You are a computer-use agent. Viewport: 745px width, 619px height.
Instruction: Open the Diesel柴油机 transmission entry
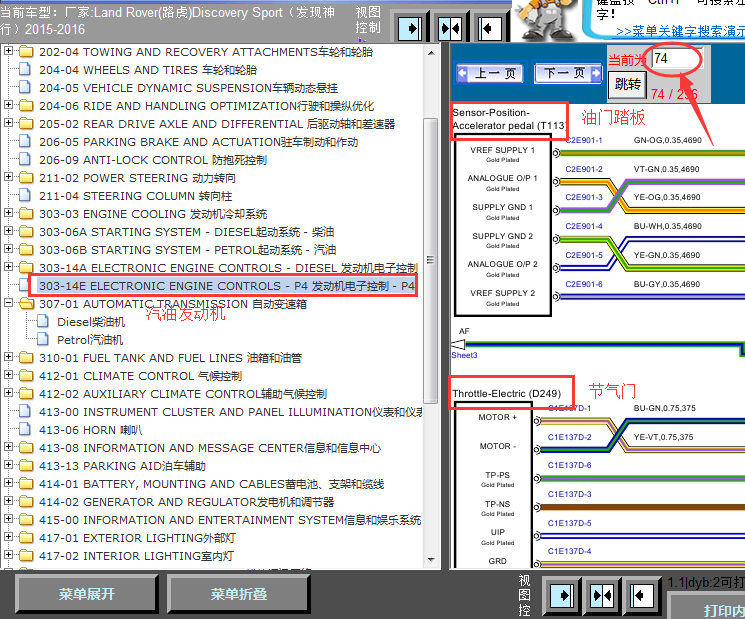[91, 322]
